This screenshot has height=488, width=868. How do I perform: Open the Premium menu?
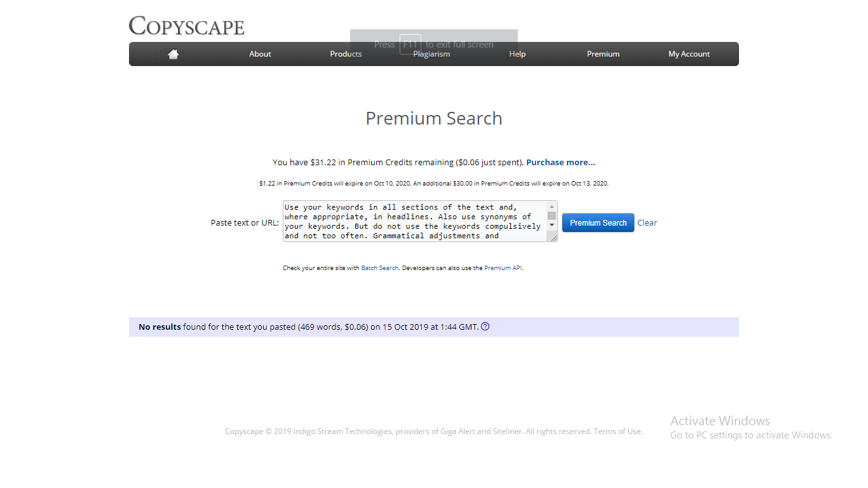pos(603,54)
